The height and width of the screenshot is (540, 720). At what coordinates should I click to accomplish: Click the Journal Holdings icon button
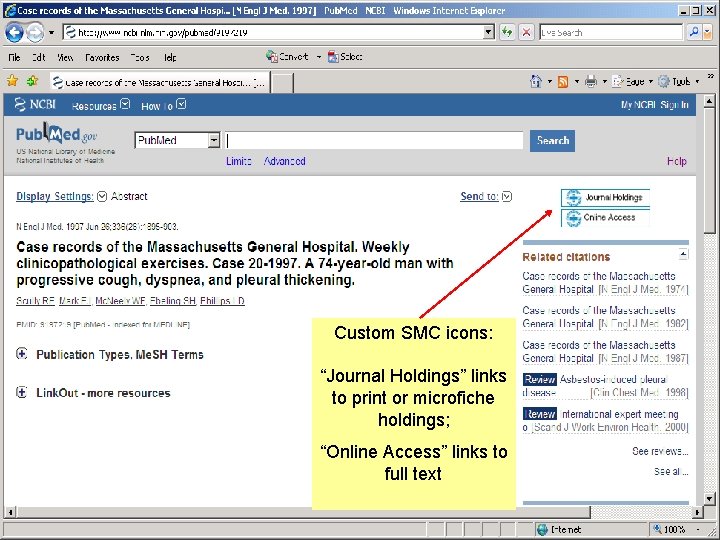pyautogui.click(x=605, y=198)
